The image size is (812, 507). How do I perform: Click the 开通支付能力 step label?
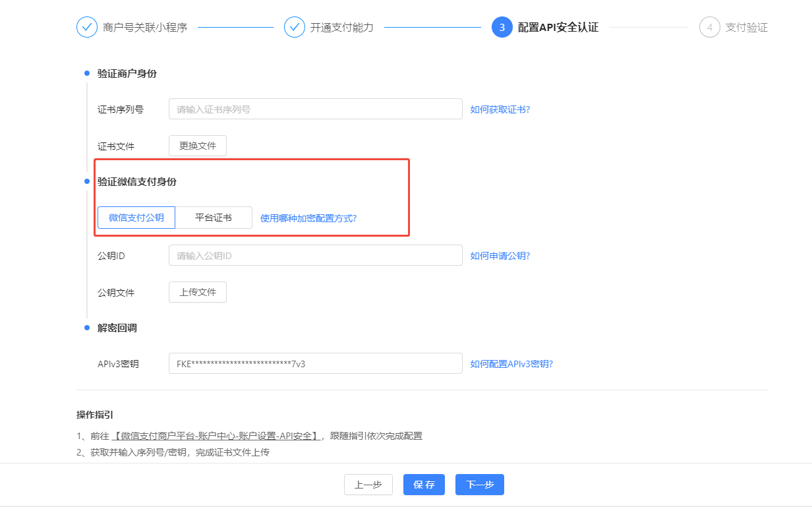tap(342, 28)
